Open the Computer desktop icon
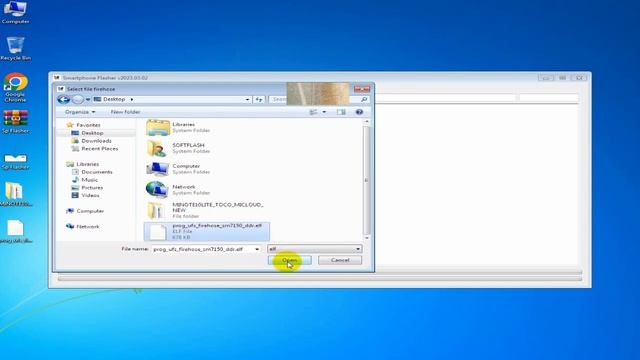 15,12
